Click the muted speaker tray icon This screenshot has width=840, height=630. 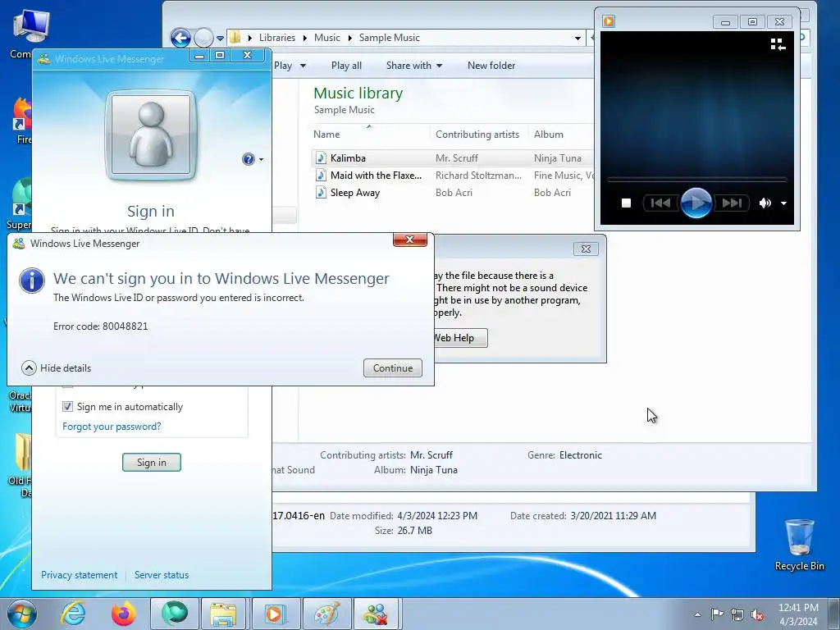(x=757, y=614)
